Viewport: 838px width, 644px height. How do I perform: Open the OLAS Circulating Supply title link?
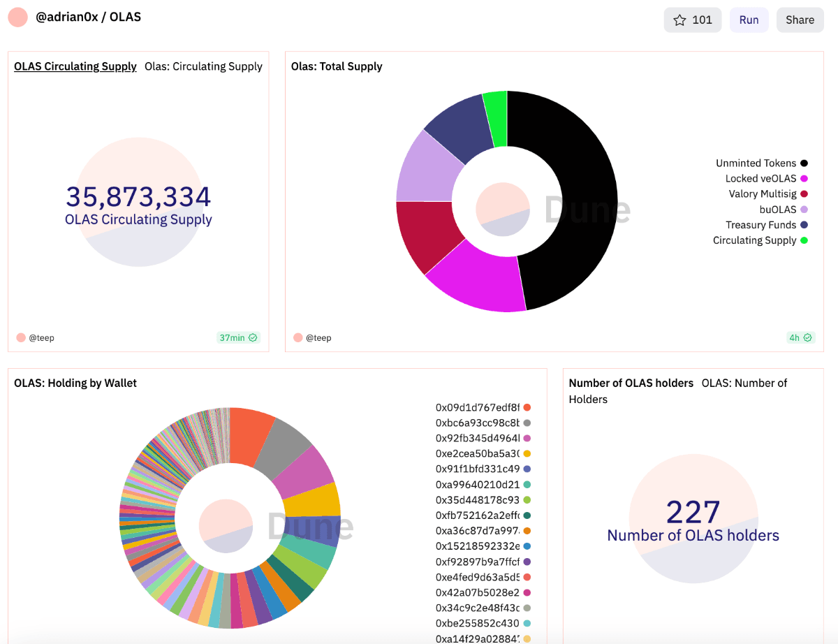click(75, 66)
